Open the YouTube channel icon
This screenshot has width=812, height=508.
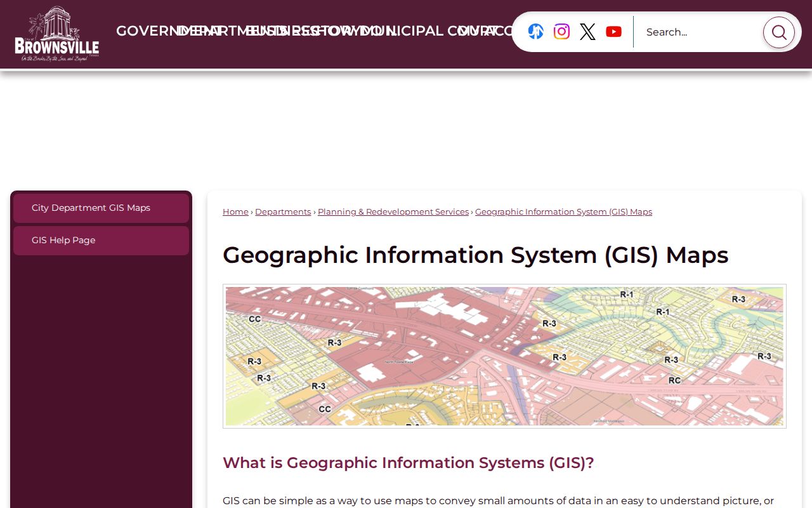tap(613, 32)
